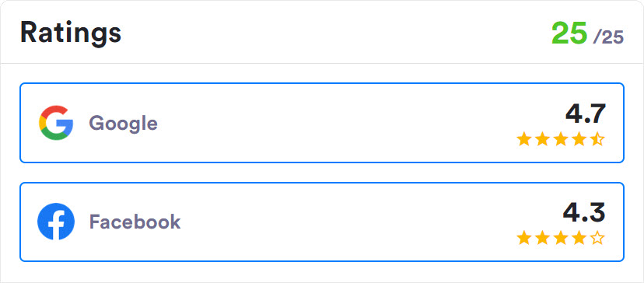The width and height of the screenshot is (644, 283).
Task: Click the Ratings section heading
Action: [71, 33]
